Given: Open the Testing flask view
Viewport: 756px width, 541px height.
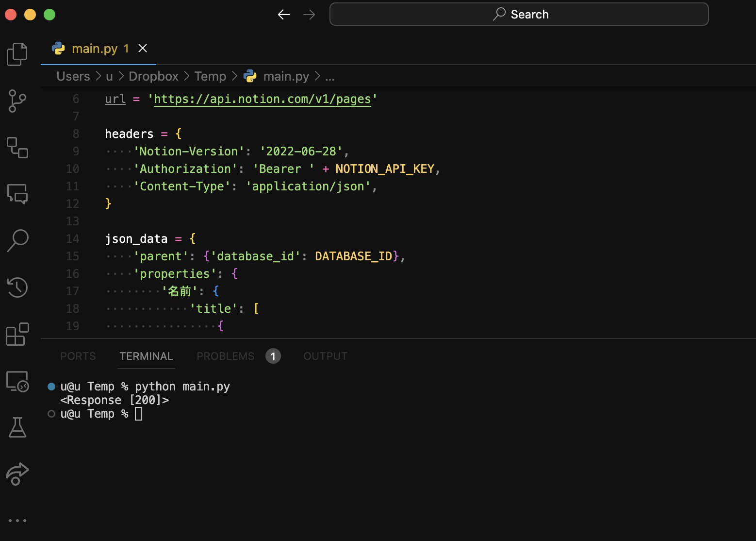Looking at the screenshot, I should pos(17,427).
